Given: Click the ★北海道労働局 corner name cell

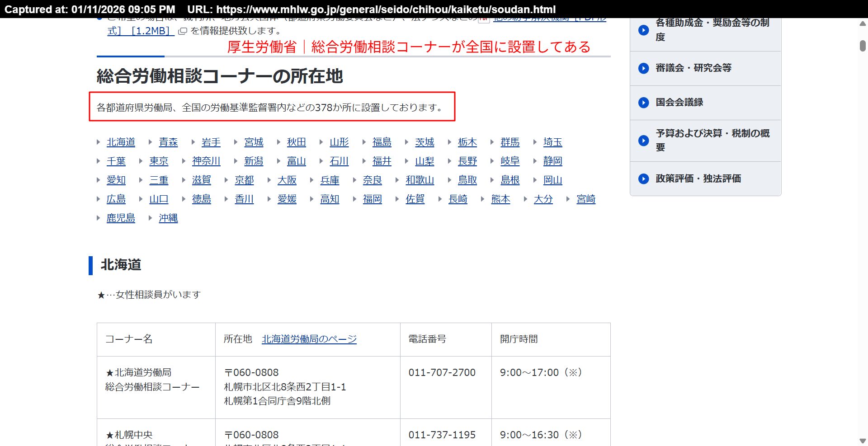Looking at the screenshot, I should pos(156,387).
